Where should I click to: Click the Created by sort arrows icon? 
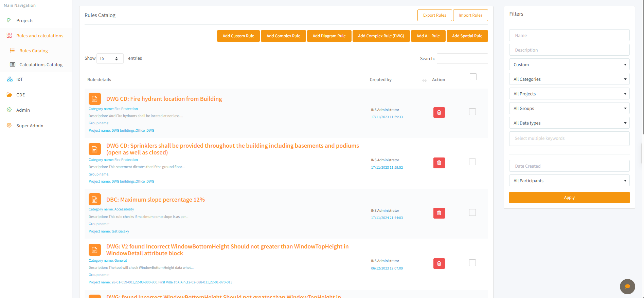424,80
